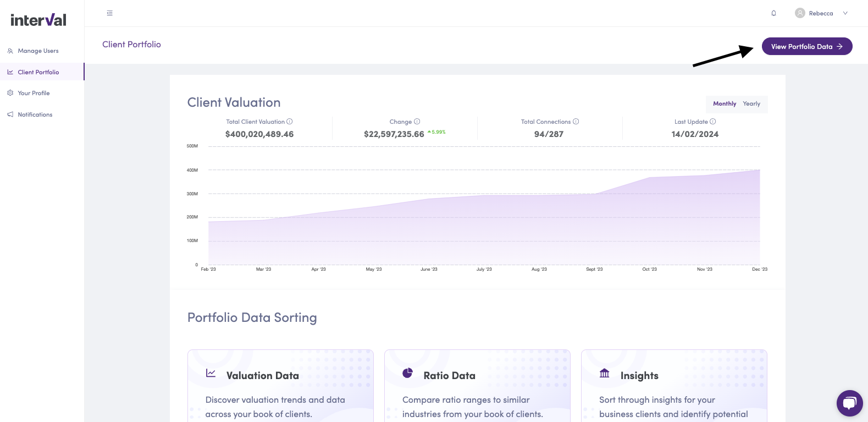Click the Feb '23 axis label
The width and height of the screenshot is (868, 422).
tap(208, 270)
